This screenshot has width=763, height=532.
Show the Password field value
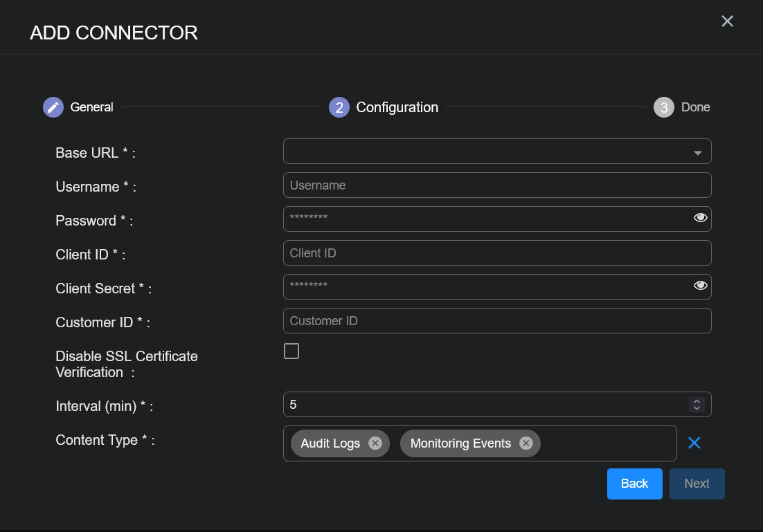click(701, 218)
